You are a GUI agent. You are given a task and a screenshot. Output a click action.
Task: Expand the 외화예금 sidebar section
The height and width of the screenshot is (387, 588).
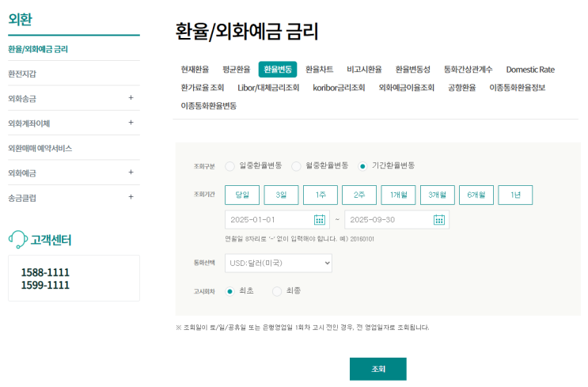[x=131, y=172]
